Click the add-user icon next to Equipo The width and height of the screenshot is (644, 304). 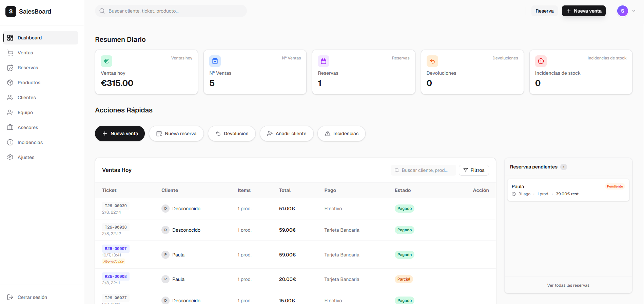click(x=10, y=112)
